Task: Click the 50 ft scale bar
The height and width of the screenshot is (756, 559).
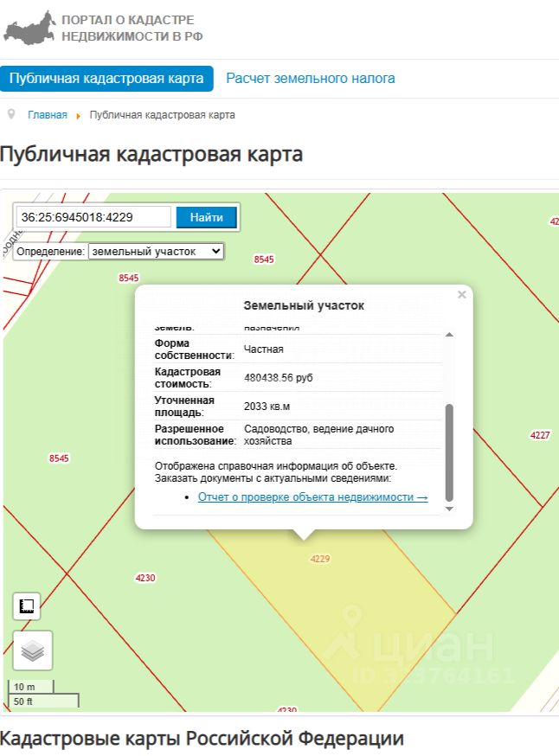Action: 43,701
